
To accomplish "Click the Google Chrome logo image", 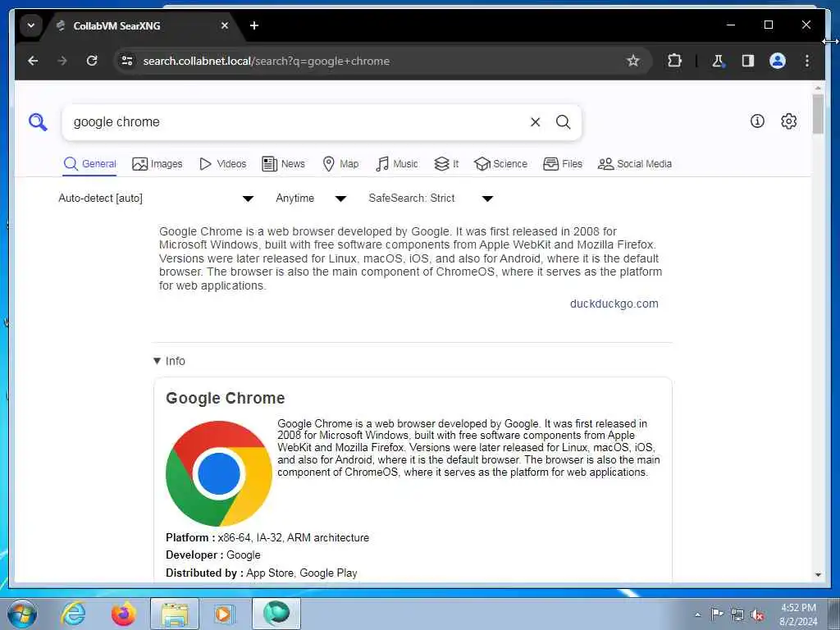I will pyautogui.click(x=218, y=473).
